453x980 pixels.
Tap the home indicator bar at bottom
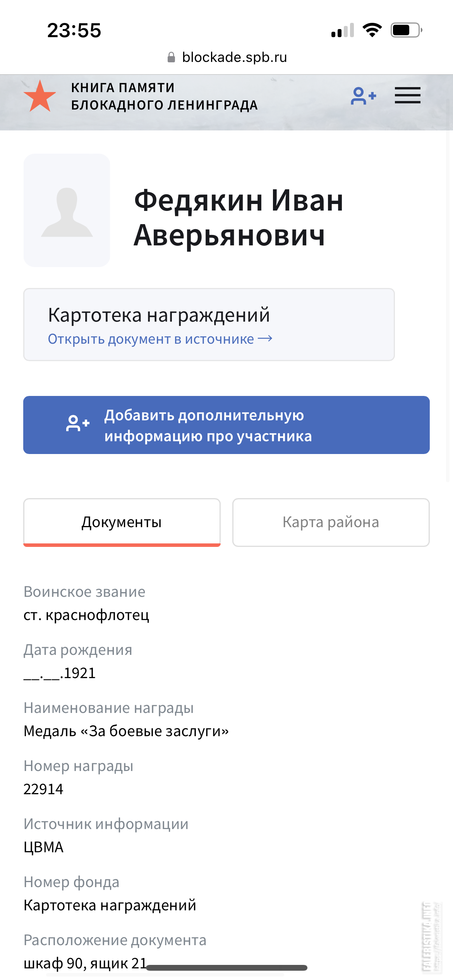coord(226,968)
